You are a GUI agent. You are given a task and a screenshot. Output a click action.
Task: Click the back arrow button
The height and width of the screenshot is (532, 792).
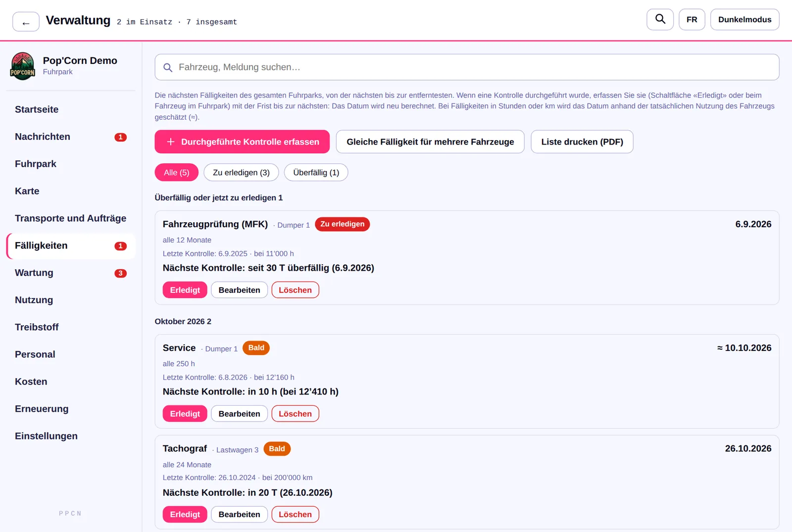pos(26,22)
